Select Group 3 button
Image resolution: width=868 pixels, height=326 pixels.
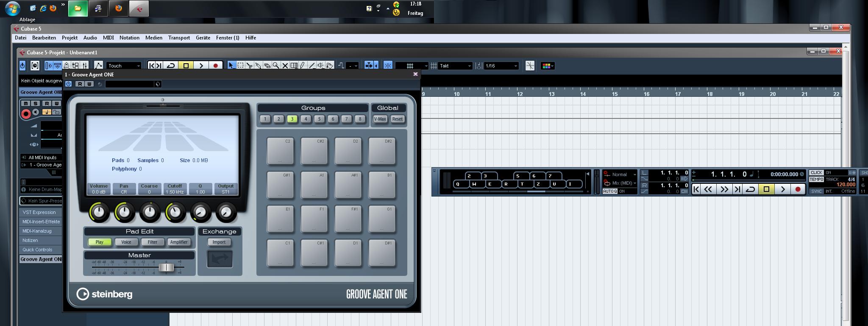(292, 119)
